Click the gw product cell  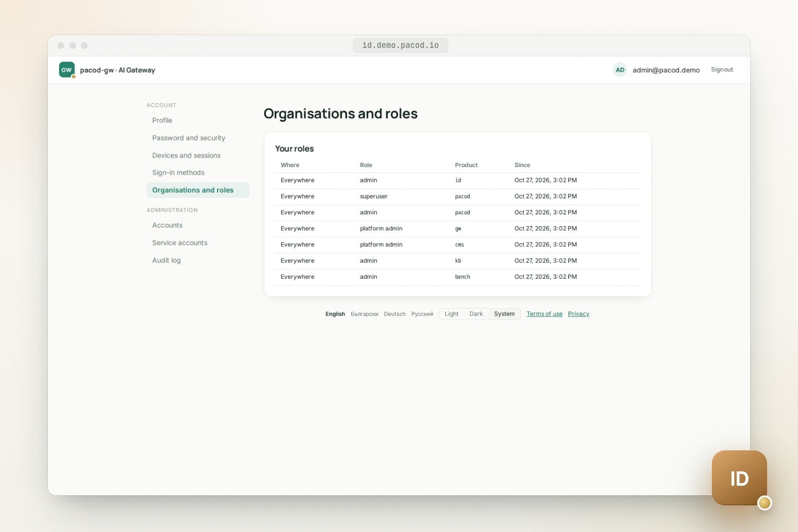coord(458,229)
